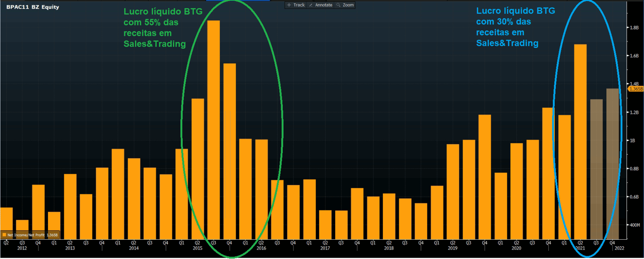Click the 'BPAC11 BZ Equity' ticker title
Viewport: 644px width, 259px height.
point(33,8)
